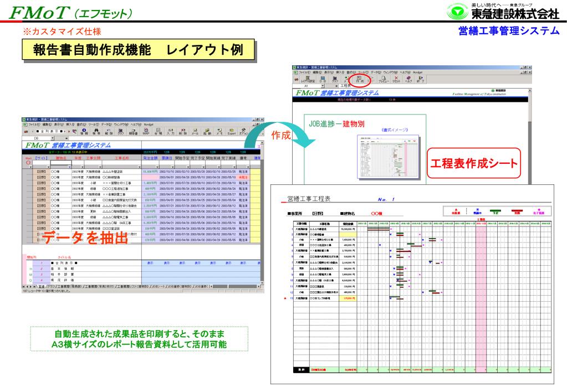Open the 【サイト】 column filter dropdown
The height and width of the screenshot is (392, 567).
coord(48,167)
